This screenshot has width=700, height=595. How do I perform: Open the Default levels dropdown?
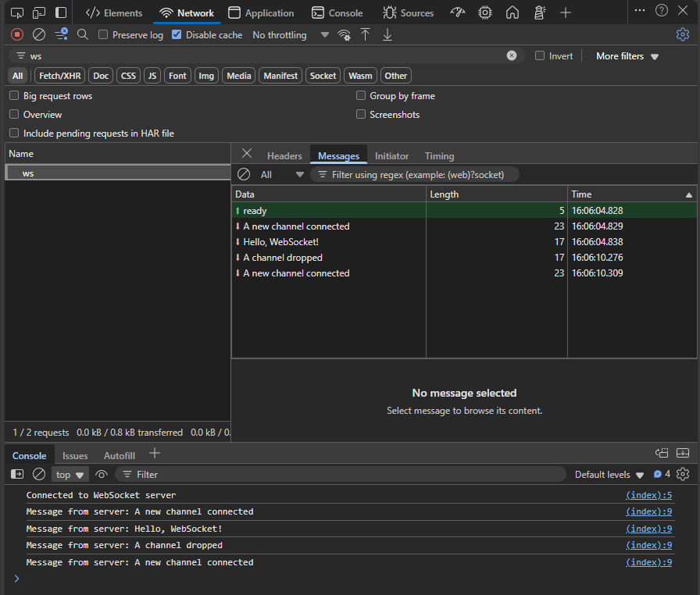609,475
